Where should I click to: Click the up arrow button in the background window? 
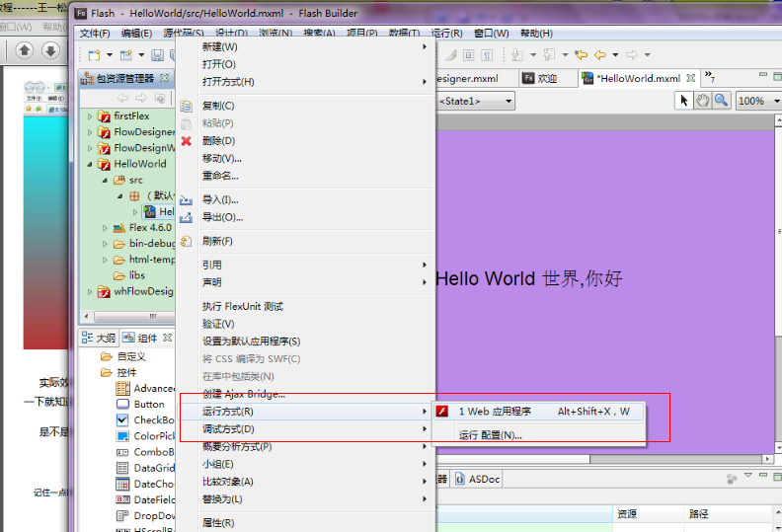[x=25, y=51]
